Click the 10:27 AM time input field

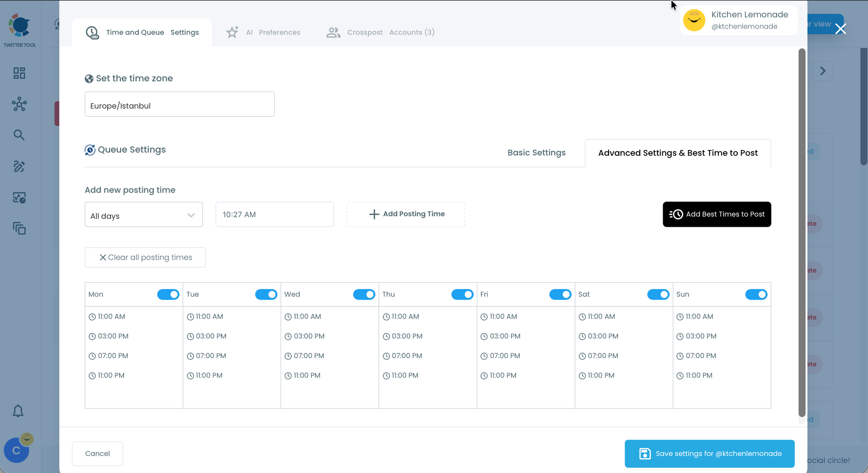274,215
